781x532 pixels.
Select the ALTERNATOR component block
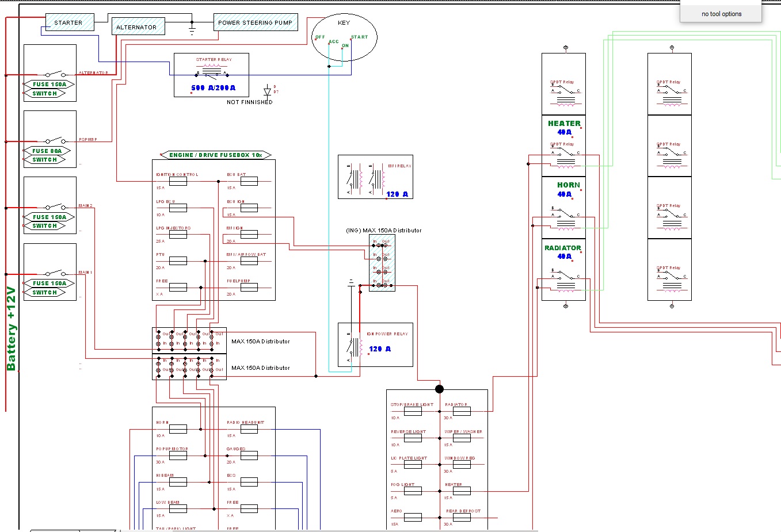(x=136, y=27)
